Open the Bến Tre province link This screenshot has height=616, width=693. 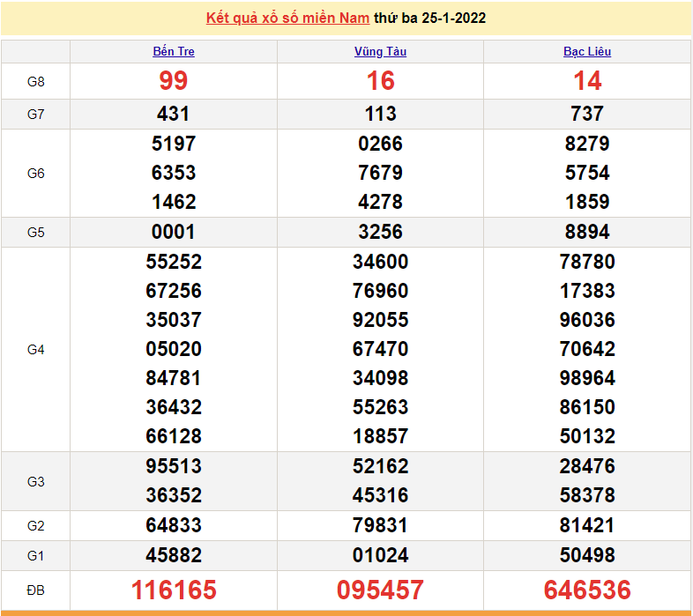point(174,51)
